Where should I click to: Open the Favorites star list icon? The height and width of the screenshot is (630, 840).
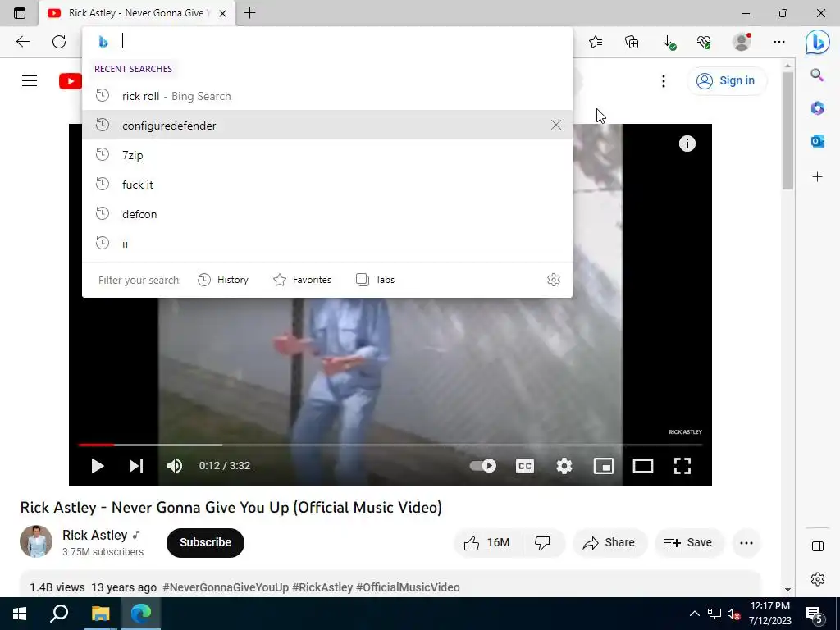click(x=596, y=42)
